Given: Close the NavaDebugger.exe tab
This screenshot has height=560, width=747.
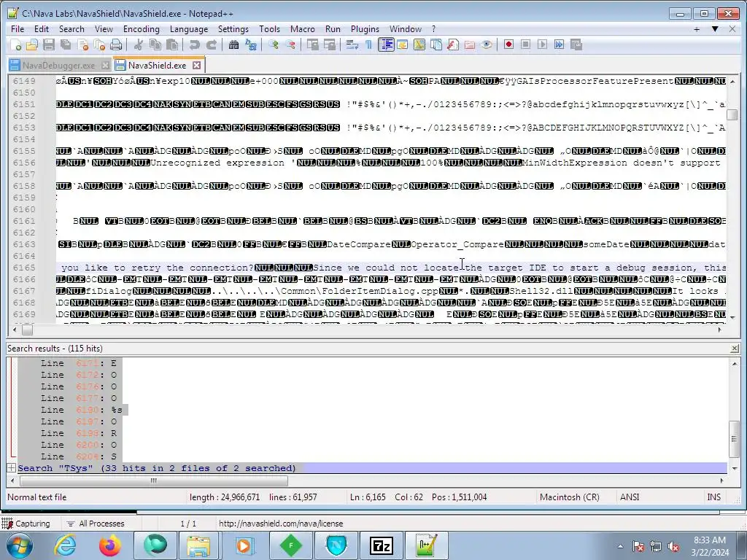Looking at the screenshot, I should pos(105,65).
